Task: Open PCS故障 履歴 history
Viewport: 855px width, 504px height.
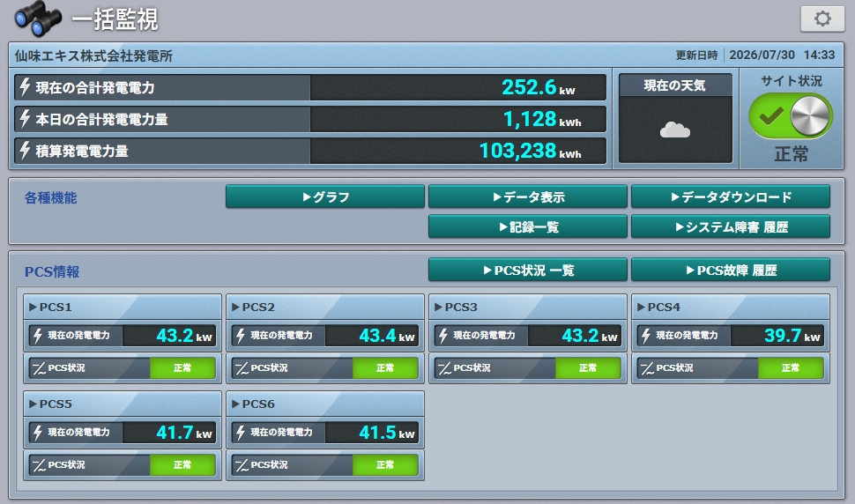Action: click(731, 270)
